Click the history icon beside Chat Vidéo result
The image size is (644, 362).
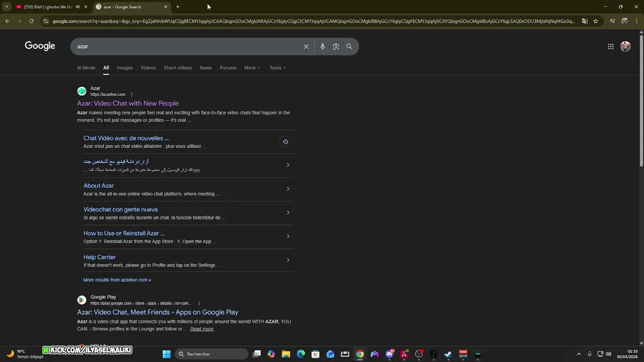285,142
